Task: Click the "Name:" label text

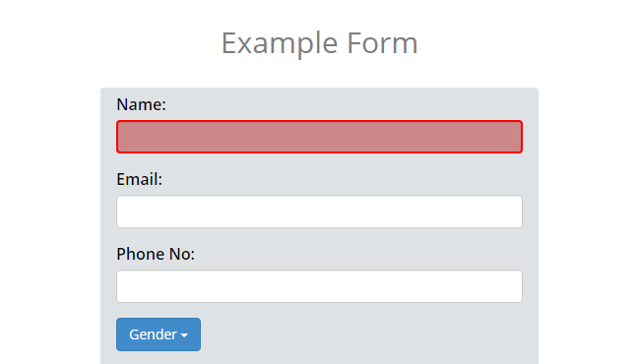Action: [x=142, y=104]
